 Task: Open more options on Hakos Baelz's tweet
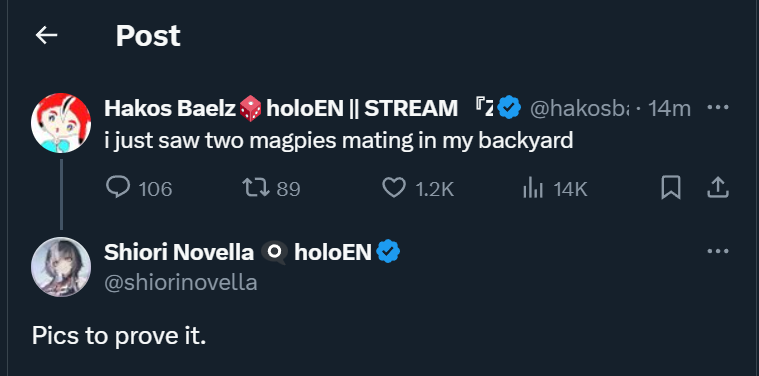(718, 107)
